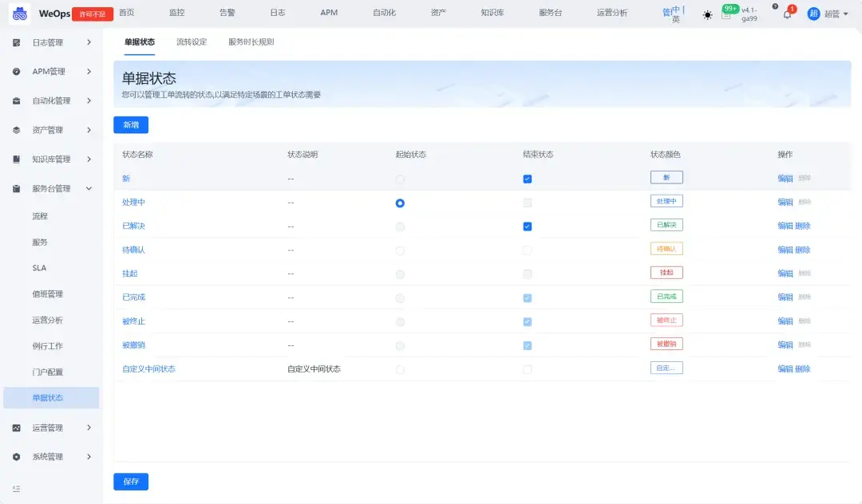862x504 pixels.
Task: Click the APM管理 sidebar icon
Action: coord(17,71)
